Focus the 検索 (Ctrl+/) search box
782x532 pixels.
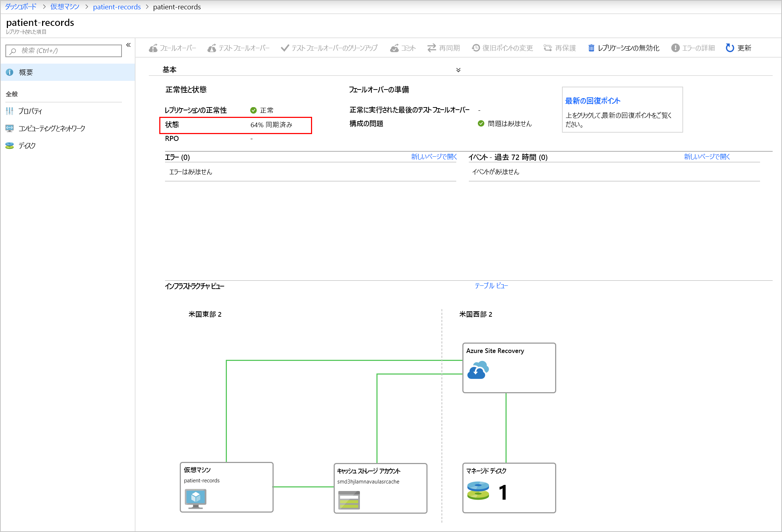(64, 51)
